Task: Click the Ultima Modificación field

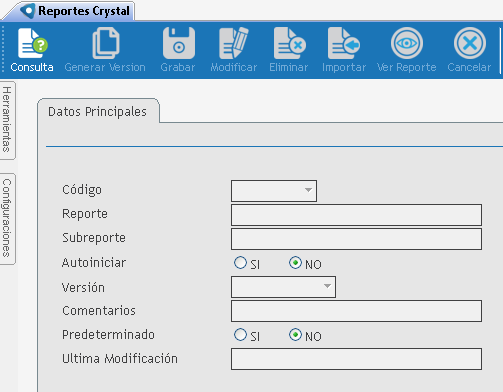Action: [356, 359]
